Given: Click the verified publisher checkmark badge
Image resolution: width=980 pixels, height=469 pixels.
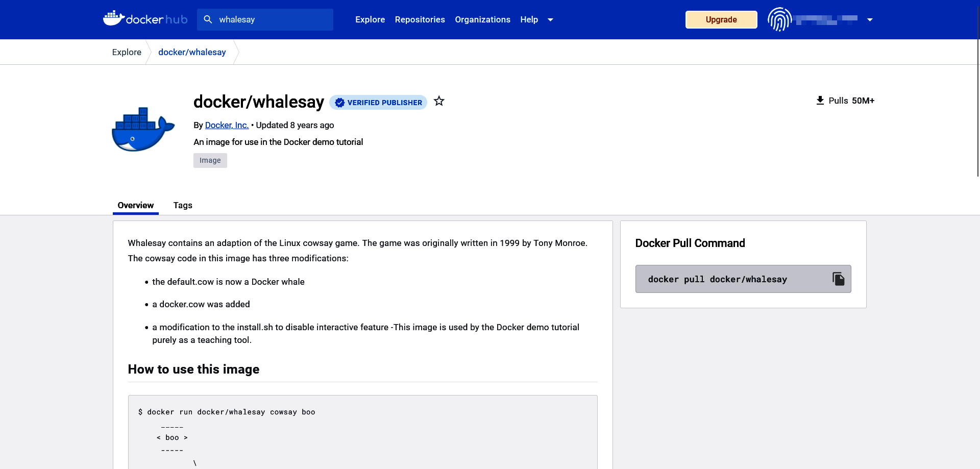Looking at the screenshot, I should click(340, 103).
